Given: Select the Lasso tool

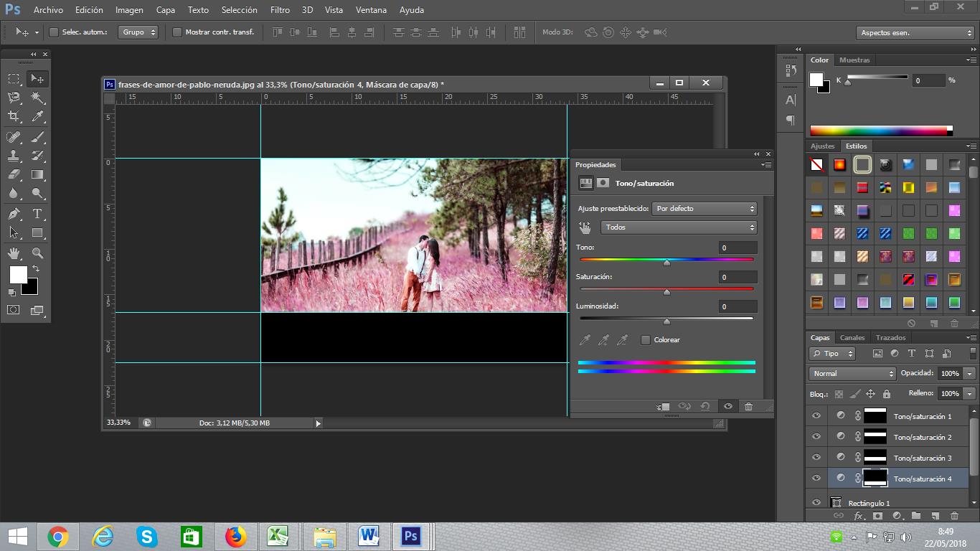Looking at the screenshot, I should 14,98.
